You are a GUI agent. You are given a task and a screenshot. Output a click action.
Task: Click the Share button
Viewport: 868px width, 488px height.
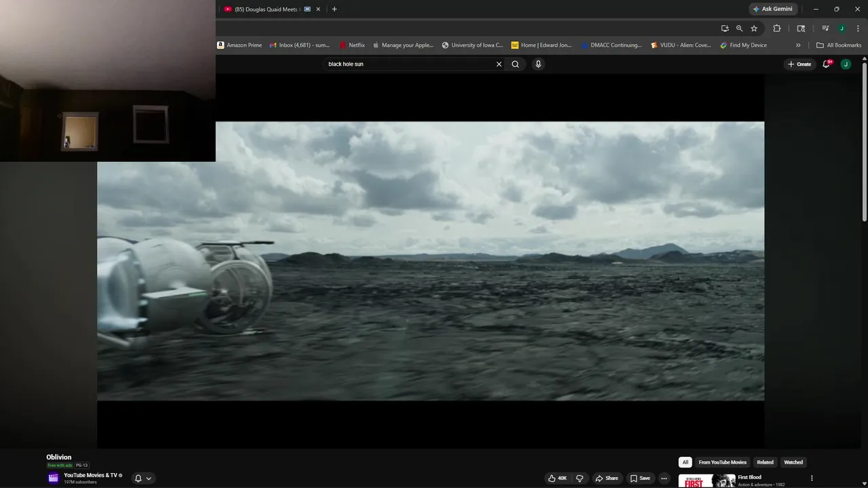(607, 479)
